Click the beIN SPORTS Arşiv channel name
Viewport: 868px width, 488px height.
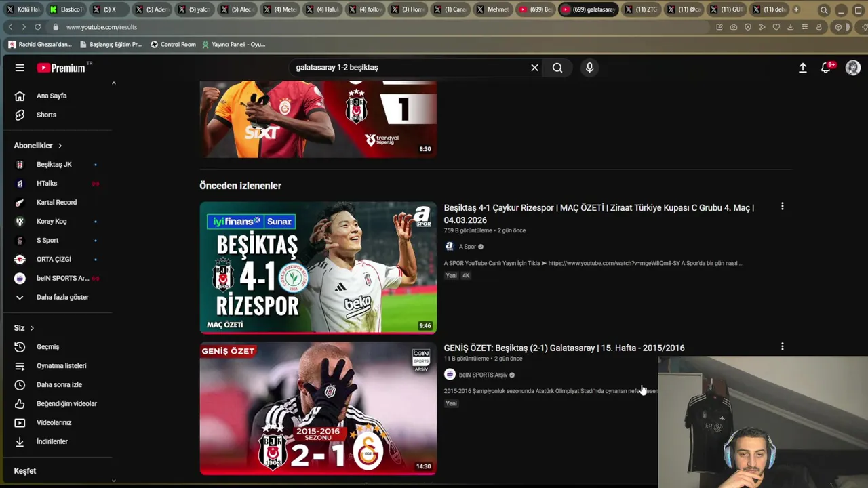click(483, 375)
